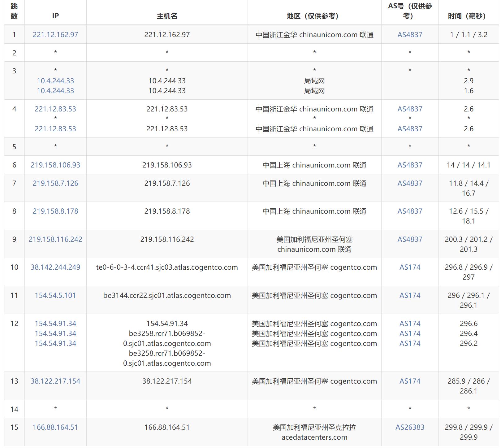Click the 时间（毫秒） column header
501x448 pixels.
click(469, 16)
